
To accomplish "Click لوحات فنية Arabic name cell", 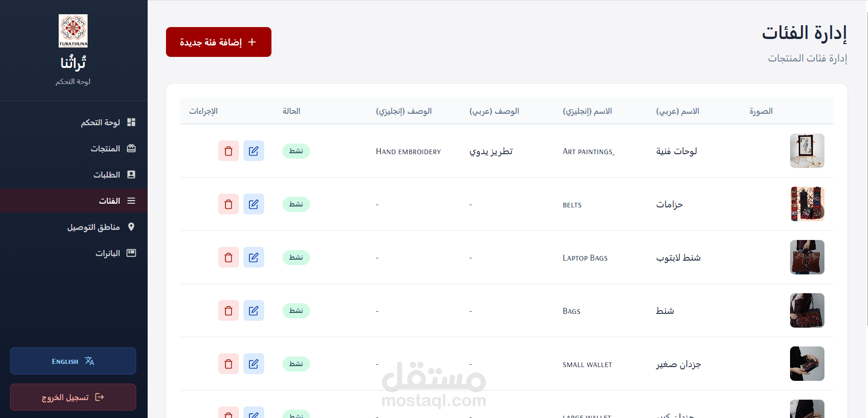I will pos(677,151).
